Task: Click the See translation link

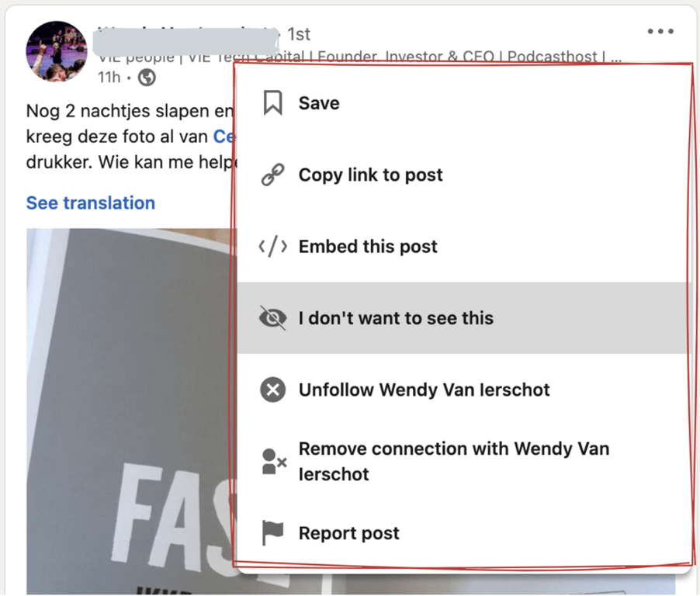Action: pyautogui.click(x=91, y=203)
